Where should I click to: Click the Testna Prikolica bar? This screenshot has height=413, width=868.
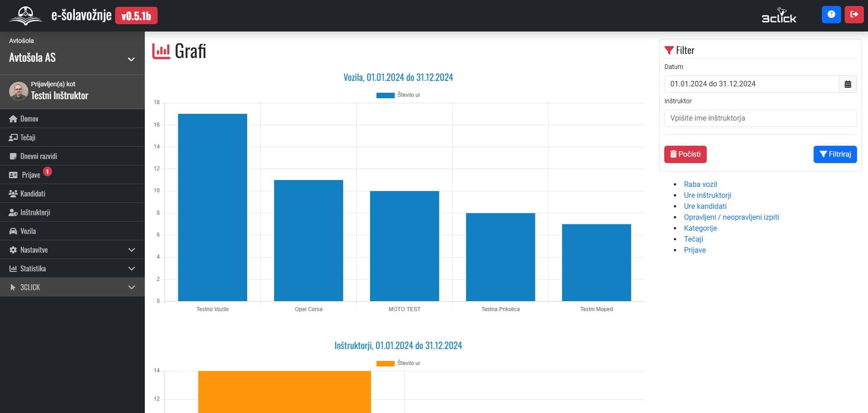[500, 257]
